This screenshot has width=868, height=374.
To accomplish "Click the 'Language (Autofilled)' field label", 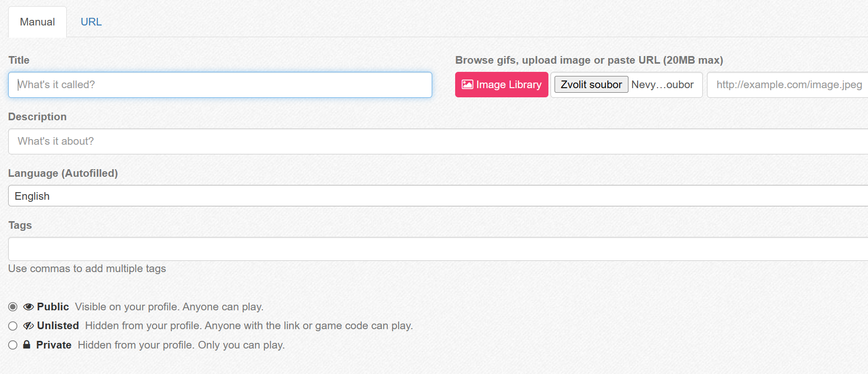I will [x=63, y=173].
